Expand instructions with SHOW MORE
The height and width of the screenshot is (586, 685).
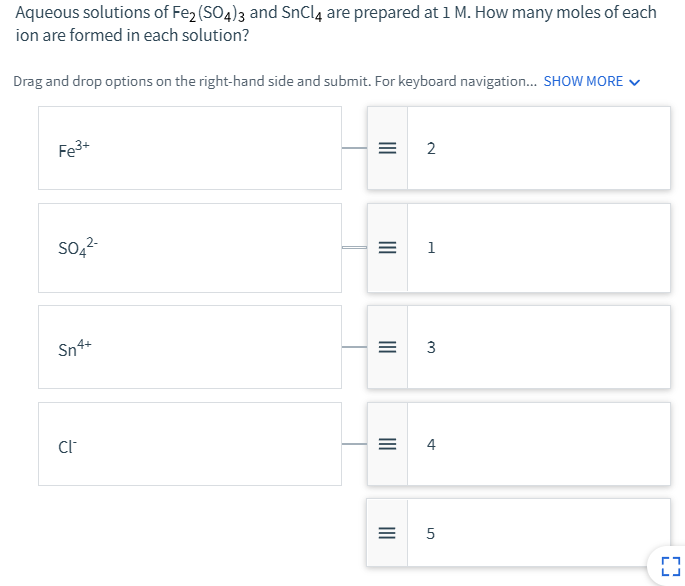[x=583, y=81]
